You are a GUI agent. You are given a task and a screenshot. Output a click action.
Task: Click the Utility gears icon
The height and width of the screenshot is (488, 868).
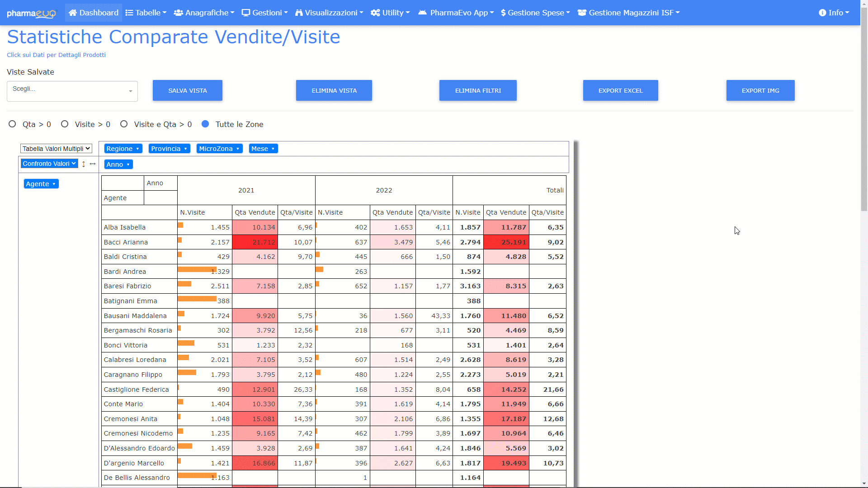pos(375,13)
